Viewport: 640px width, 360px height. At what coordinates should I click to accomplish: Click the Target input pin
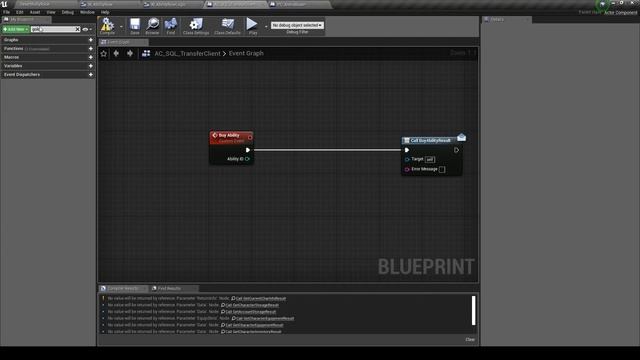click(407, 159)
